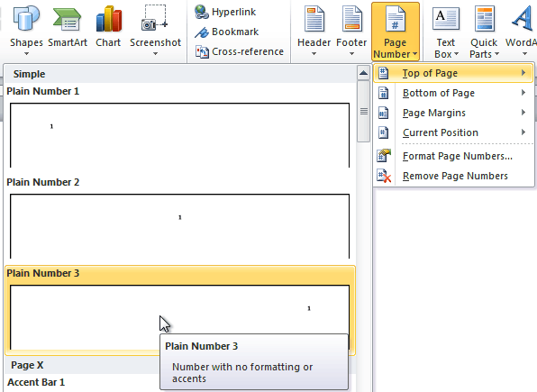Click the Text Box icon

coord(446,19)
